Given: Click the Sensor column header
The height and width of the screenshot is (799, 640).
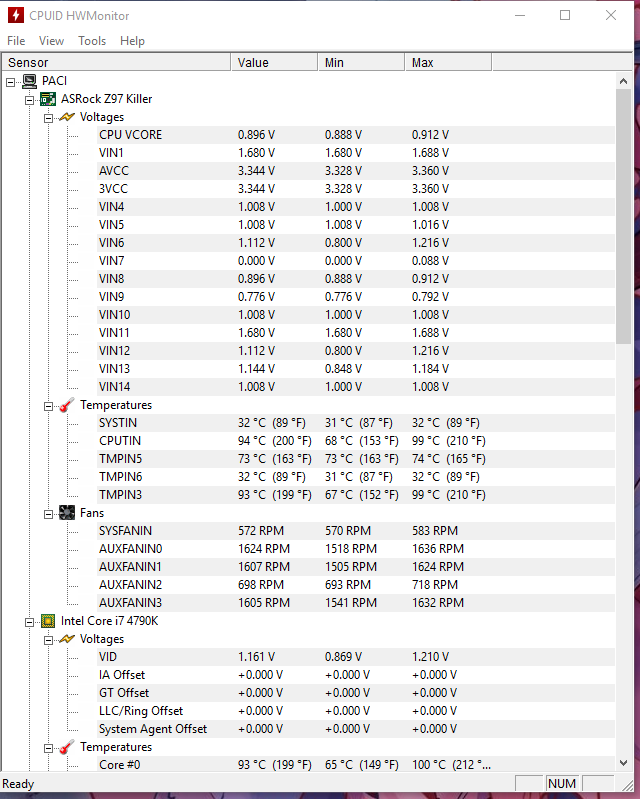Looking at the screenshot, I should point(116,62).
